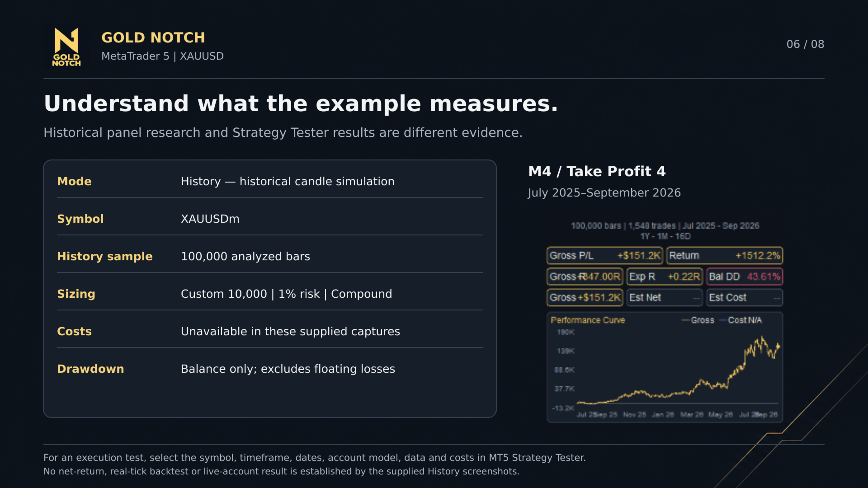Click the Est Net tile
The image size is (868, 488).
(665, 297)
